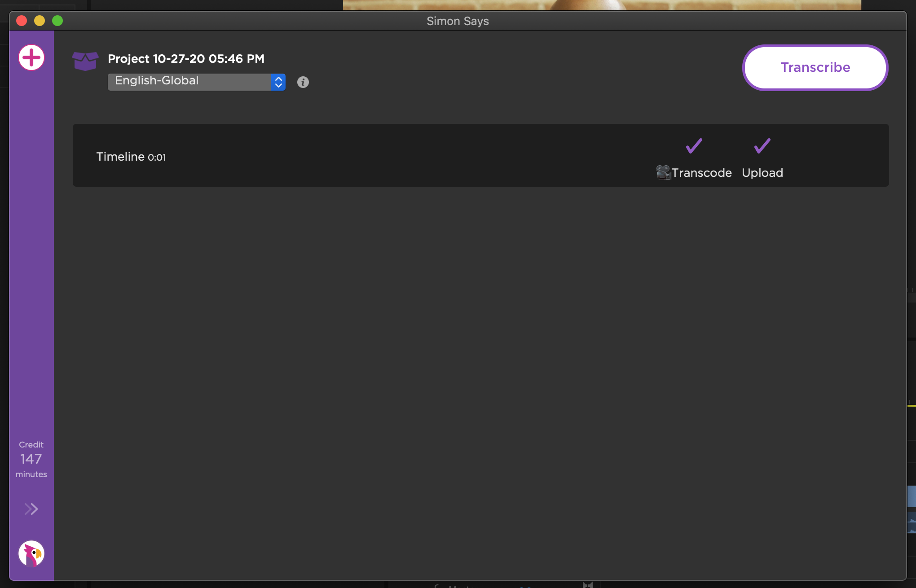Click the purple project box icon
The image size is (916, 588).
point(85,61)
